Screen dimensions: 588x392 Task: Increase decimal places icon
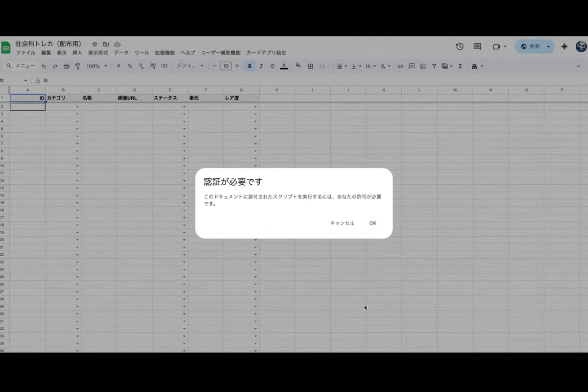tap(152, 66)
